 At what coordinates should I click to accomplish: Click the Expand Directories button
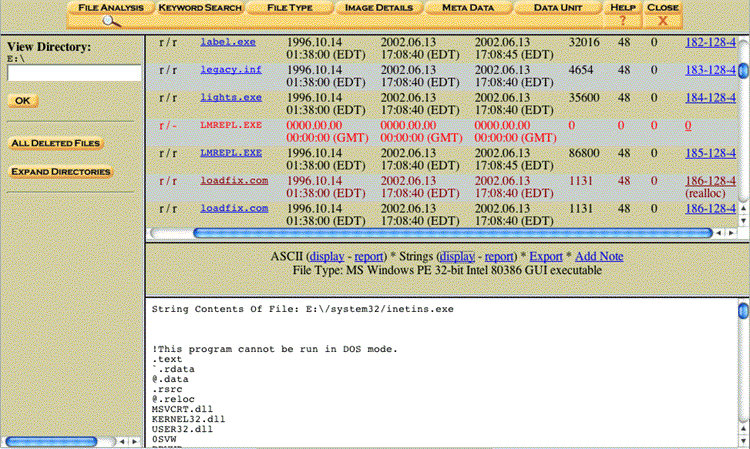60,172
